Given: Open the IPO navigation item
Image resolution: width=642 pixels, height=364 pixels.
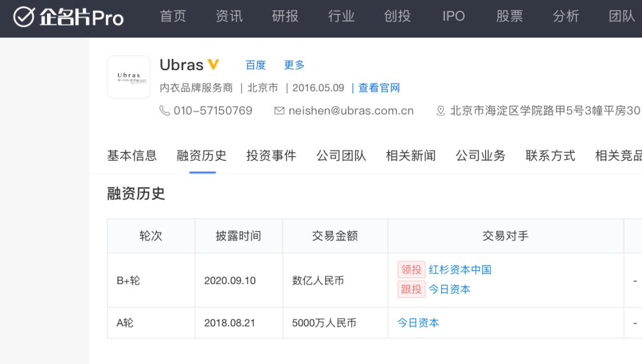Looking at the screenshot, I should (x=454, y=17).
